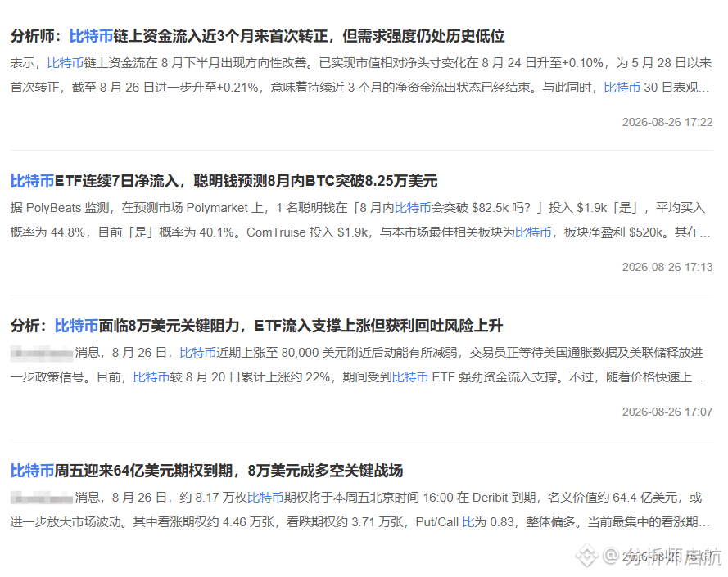Image resolution: width=728 pixels, height=577 pixels.
Task: Click 比特币 link in ETF headline
Action: (x=32, y=181)
